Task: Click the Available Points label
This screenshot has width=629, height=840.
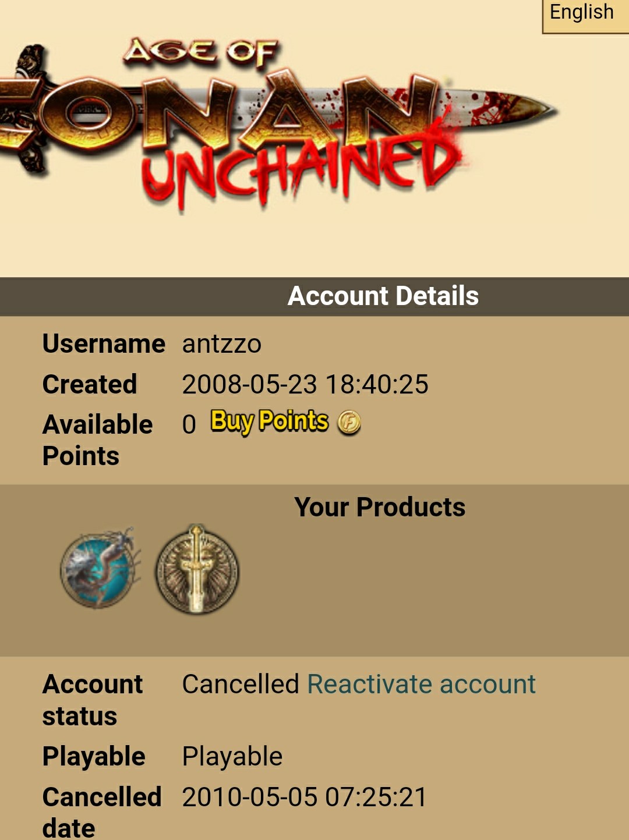Action: tap(98, 440)
